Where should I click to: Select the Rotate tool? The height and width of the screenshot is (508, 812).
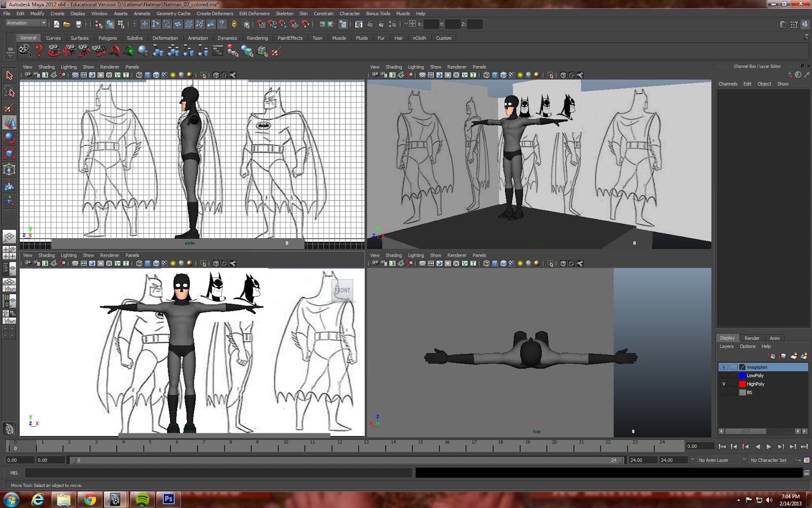[9, 138]
